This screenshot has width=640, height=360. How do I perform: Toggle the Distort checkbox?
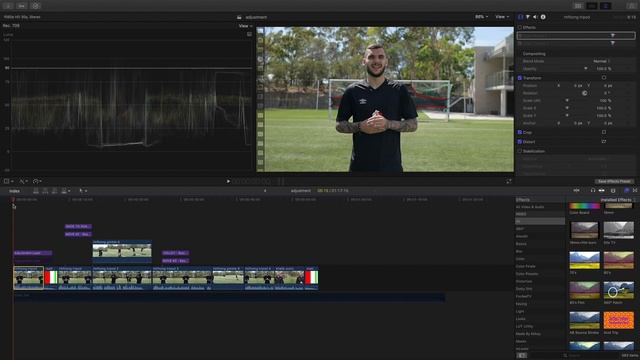coord(520,142)
